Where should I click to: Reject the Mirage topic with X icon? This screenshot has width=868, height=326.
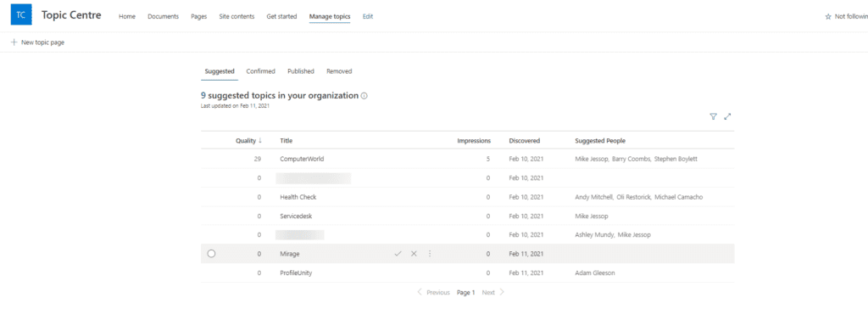414,254
